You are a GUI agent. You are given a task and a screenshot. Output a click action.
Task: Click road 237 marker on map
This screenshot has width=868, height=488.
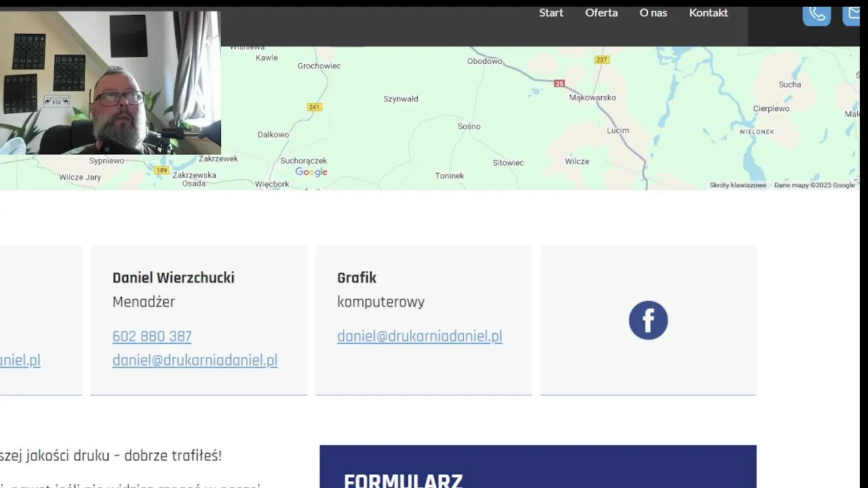[601, 60]
